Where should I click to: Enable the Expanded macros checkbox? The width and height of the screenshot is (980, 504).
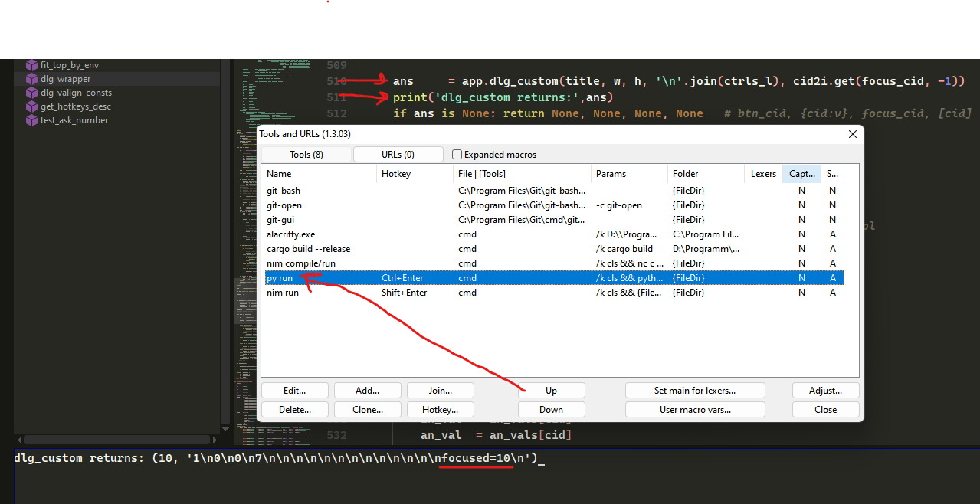456,154
